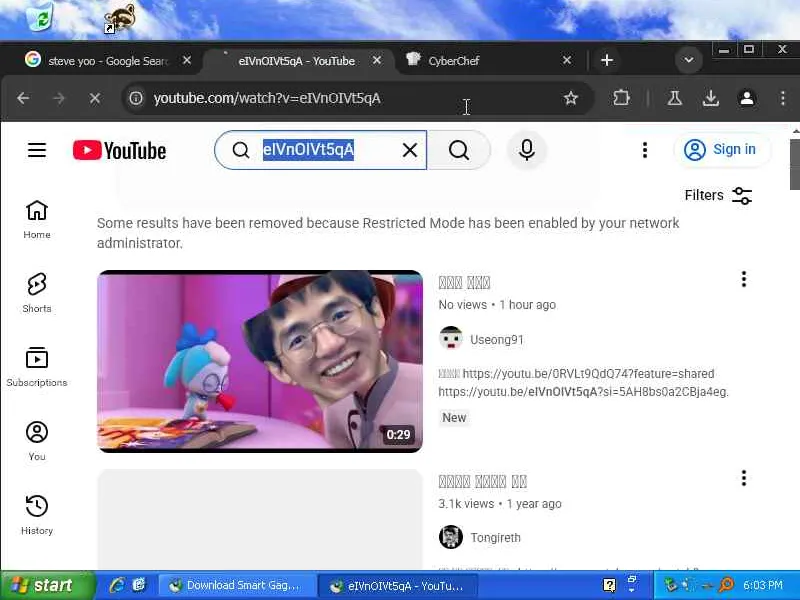Click the Tongireth video title

483,481
